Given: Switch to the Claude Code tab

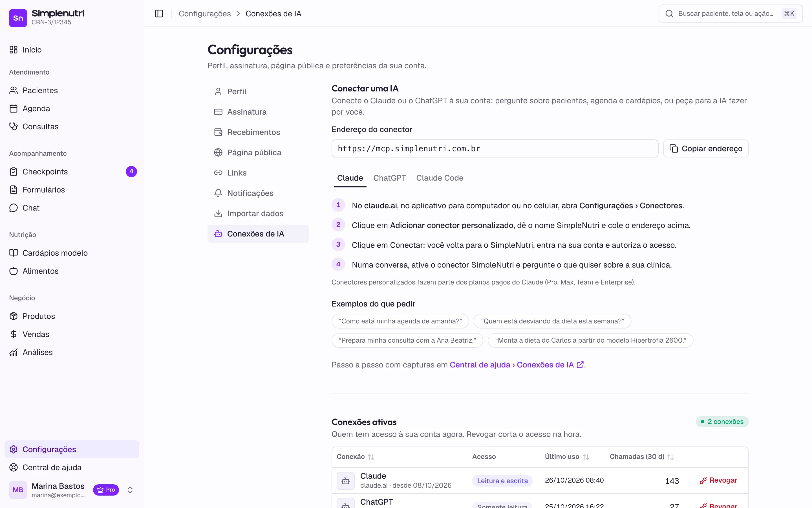Looking at the screenshot, I should [440, 178].
